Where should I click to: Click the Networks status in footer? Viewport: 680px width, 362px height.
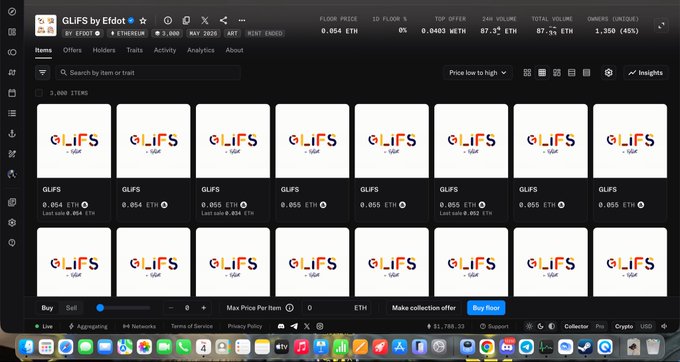pyautogui.click(x=139, y=326)
